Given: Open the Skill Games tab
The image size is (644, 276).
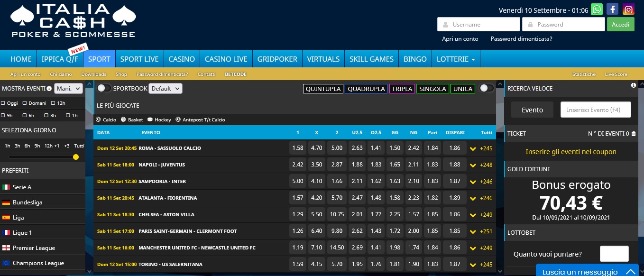Looking at the screenshot, I should pyautogui.click(x=371, y=59).
